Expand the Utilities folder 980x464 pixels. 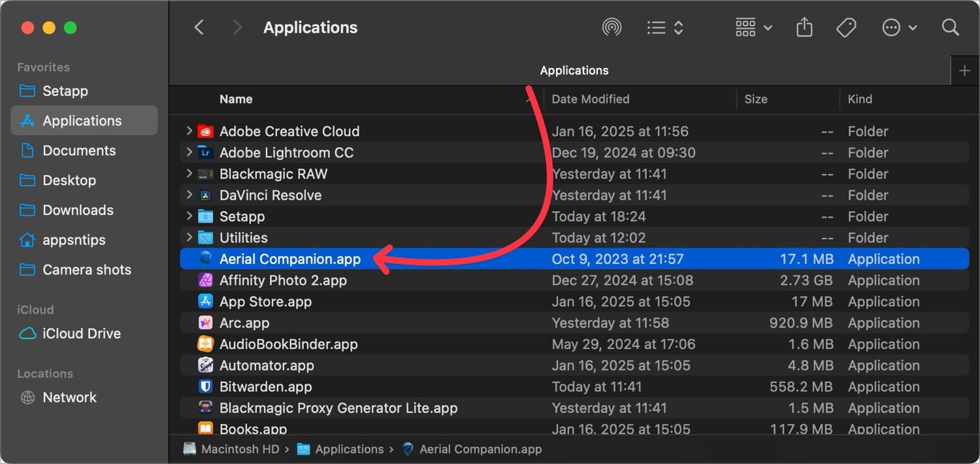[189, 237]
